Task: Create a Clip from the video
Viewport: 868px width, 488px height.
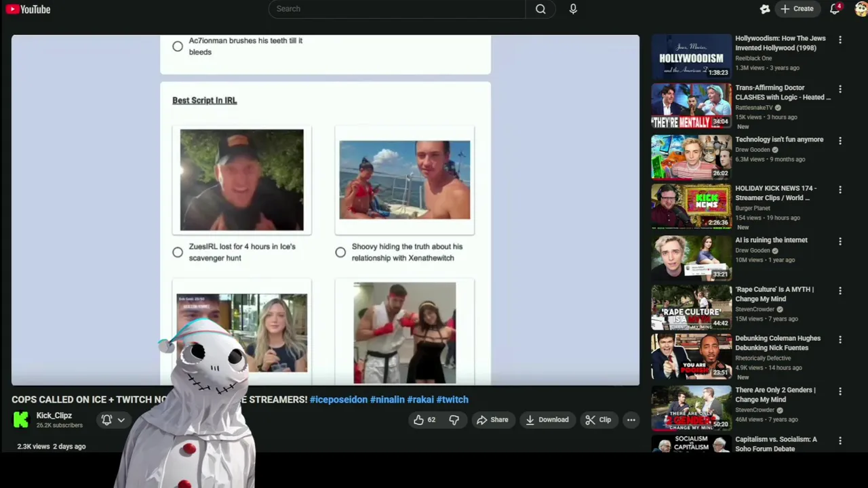Action: (x=598, y=420)
